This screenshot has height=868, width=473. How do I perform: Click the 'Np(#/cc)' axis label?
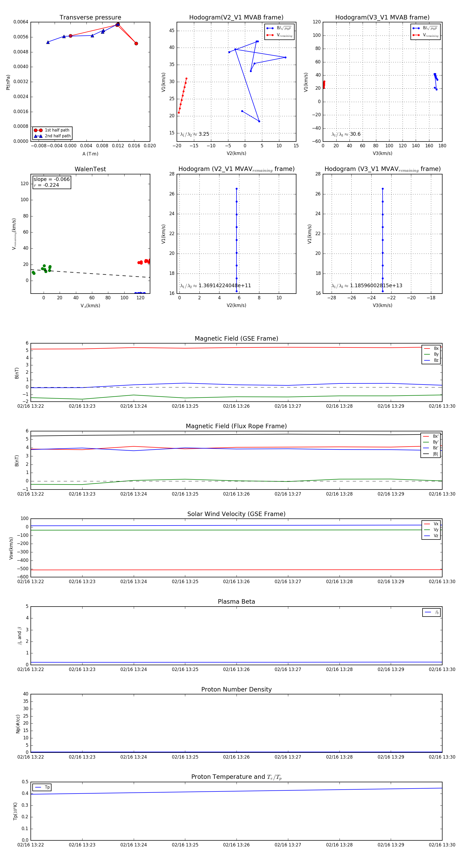[x=18, y=724]
